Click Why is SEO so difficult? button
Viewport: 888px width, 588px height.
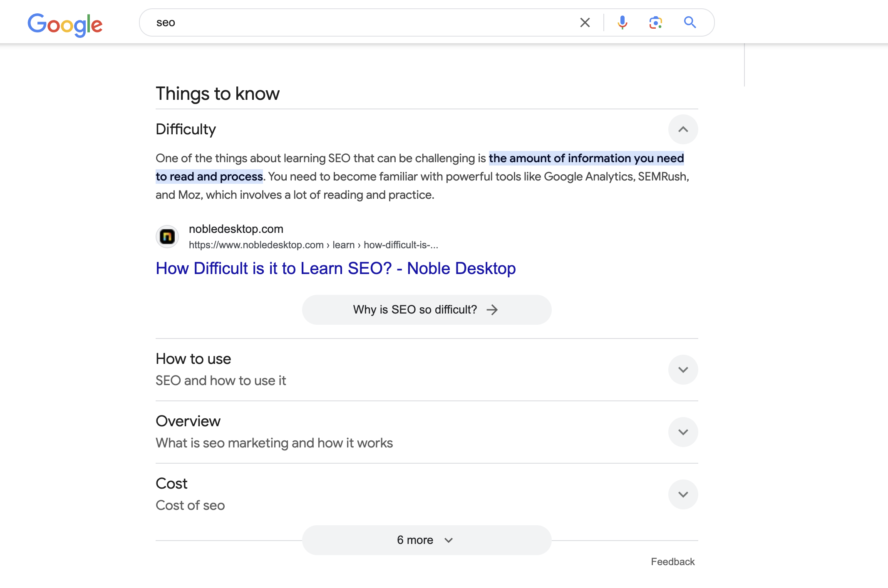point(415,310)
